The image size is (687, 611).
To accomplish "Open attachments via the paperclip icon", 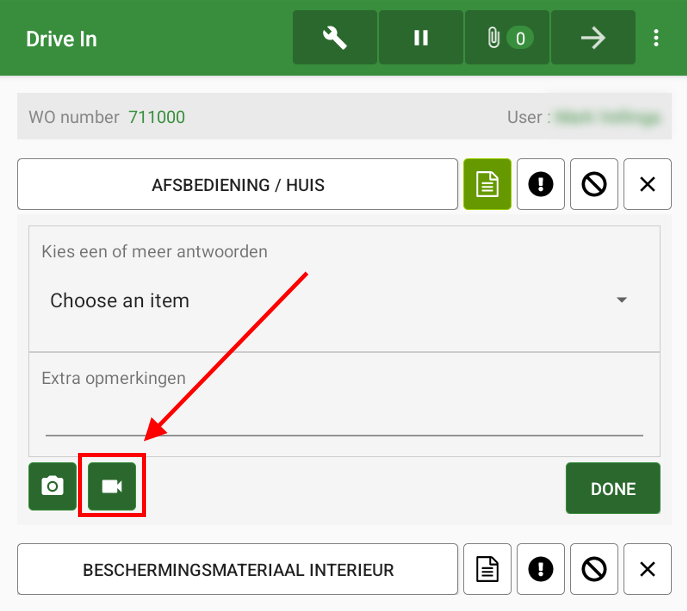I will pos(506,38).
